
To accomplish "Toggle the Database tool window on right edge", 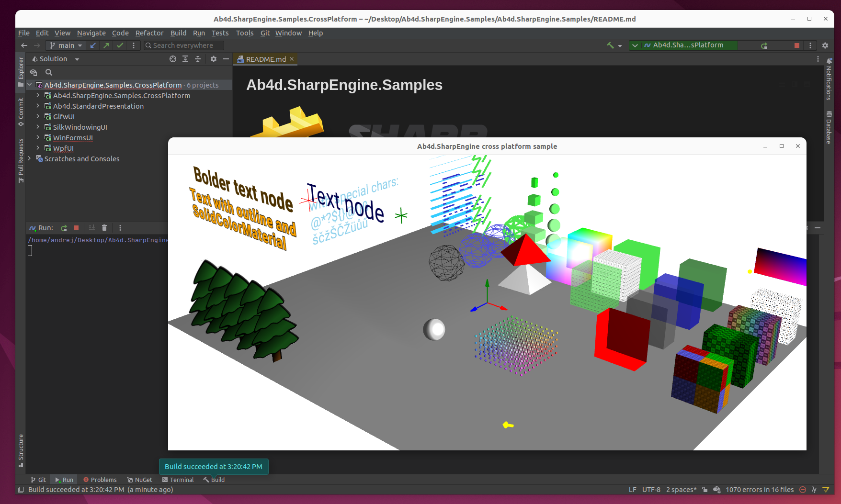I will [x=829, y=127].
